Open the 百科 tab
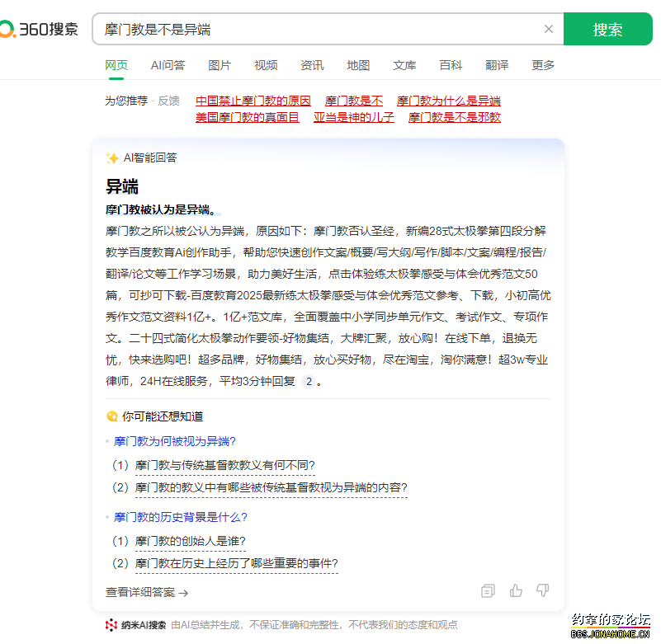This screenshot has height=644, width=661. [451, 65]
